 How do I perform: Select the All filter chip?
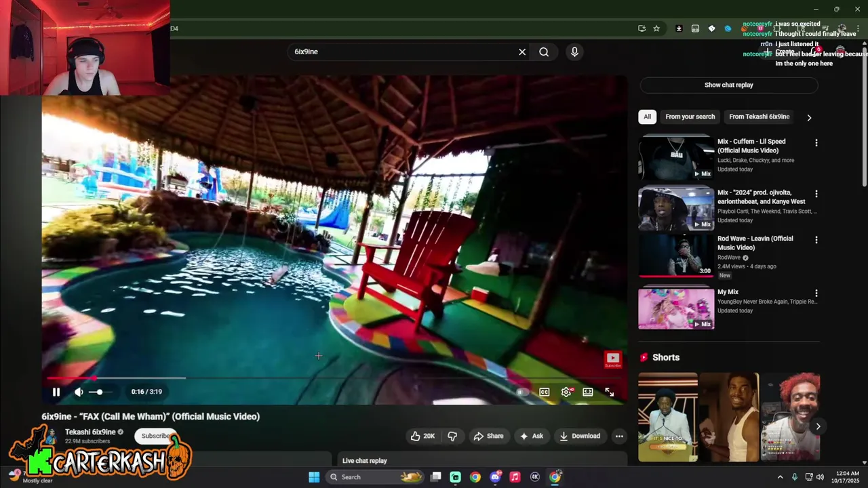648,117
